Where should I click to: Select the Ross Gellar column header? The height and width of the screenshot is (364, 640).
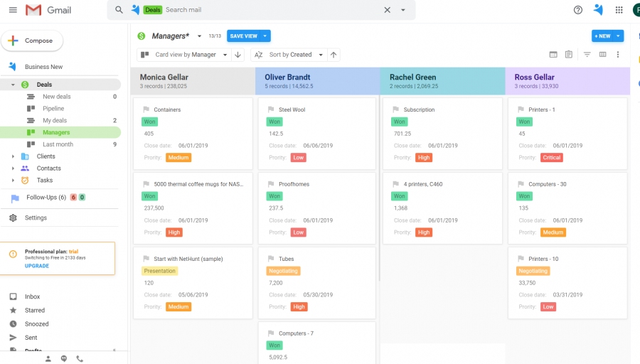(567, 81)
